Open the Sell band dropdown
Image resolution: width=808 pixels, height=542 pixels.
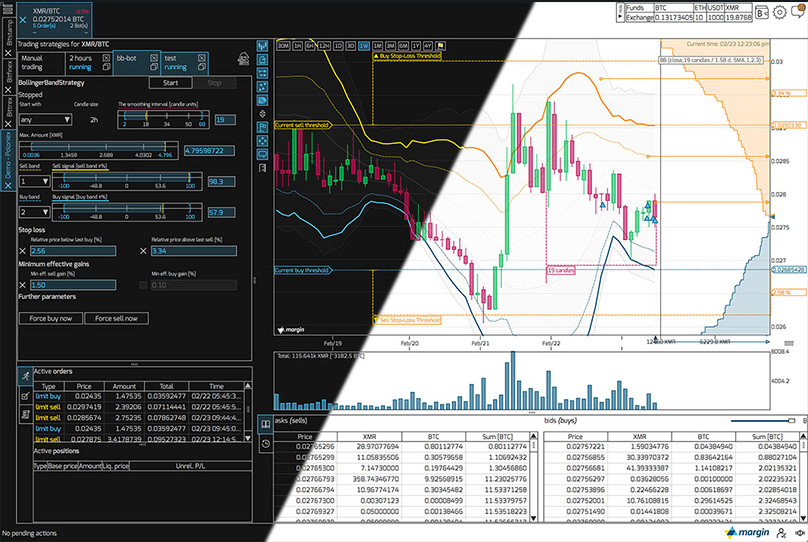34,181
